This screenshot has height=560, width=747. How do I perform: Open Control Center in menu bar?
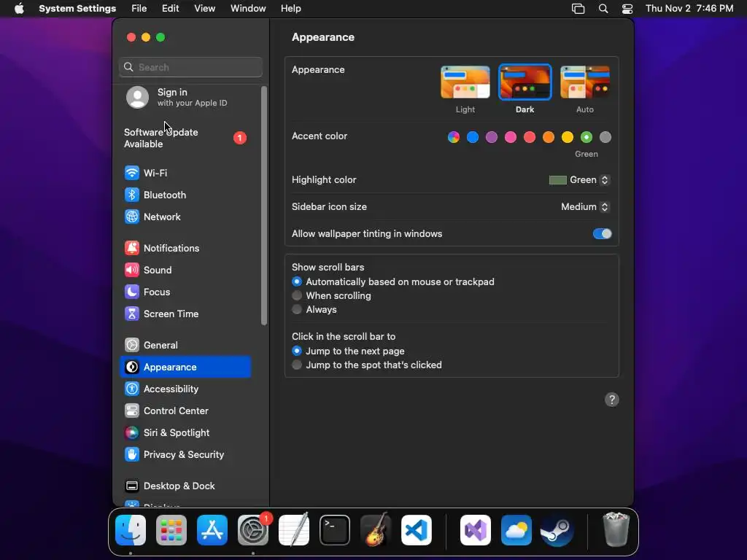pyautogui.click(x=627, y=9)
